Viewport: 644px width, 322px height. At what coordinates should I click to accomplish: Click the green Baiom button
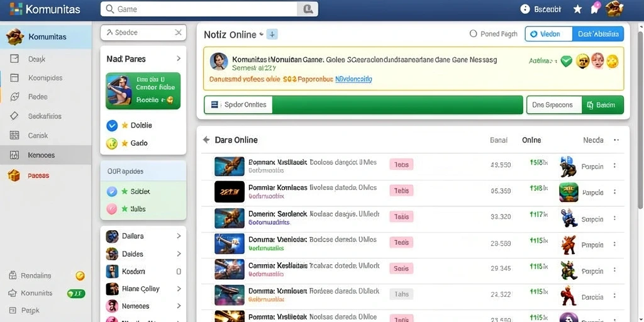click(x=602, y=105)
